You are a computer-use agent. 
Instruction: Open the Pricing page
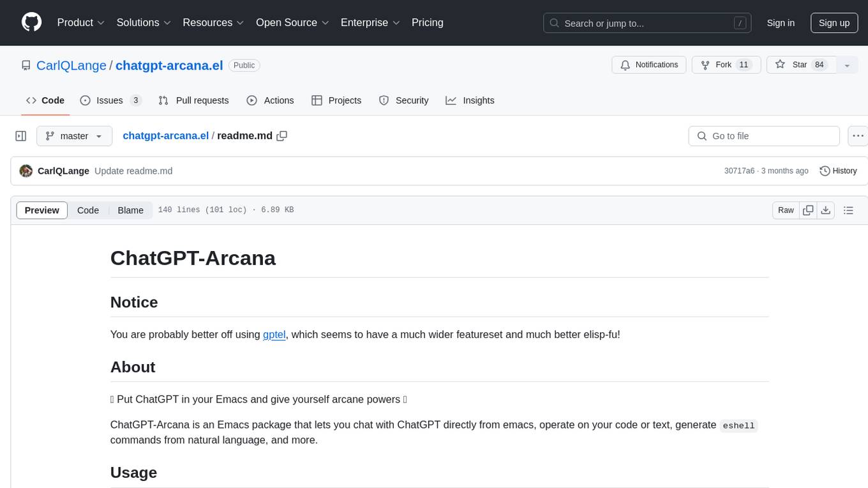point(428,22)
